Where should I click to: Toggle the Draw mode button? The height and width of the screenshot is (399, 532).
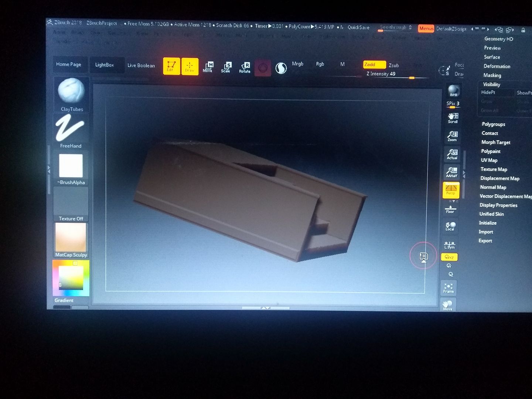point(190,66)
